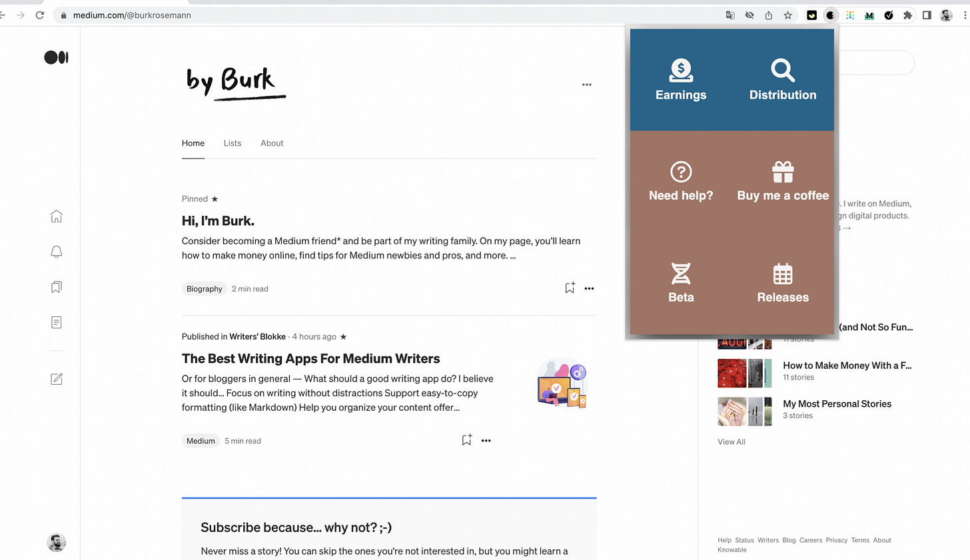970x560 pixels.
Task: Open profile avatar at sidebar bottom
Action: (x=57, y=543)
